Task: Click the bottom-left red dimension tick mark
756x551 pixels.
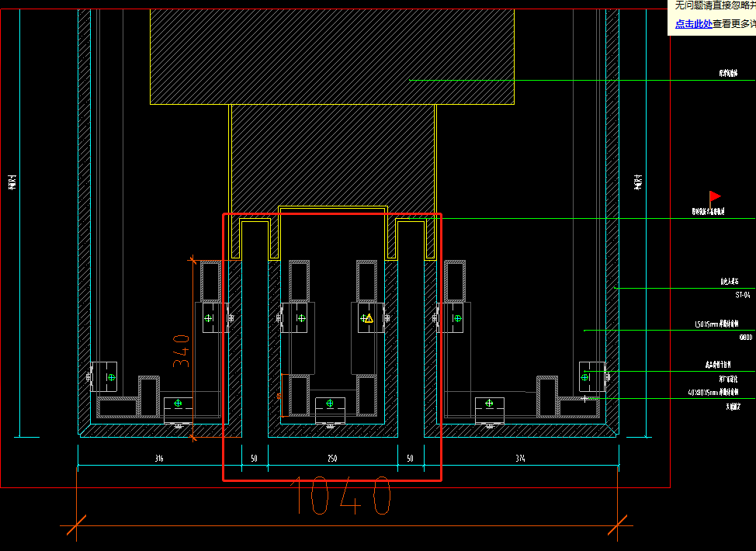Action: pos(76,526)
